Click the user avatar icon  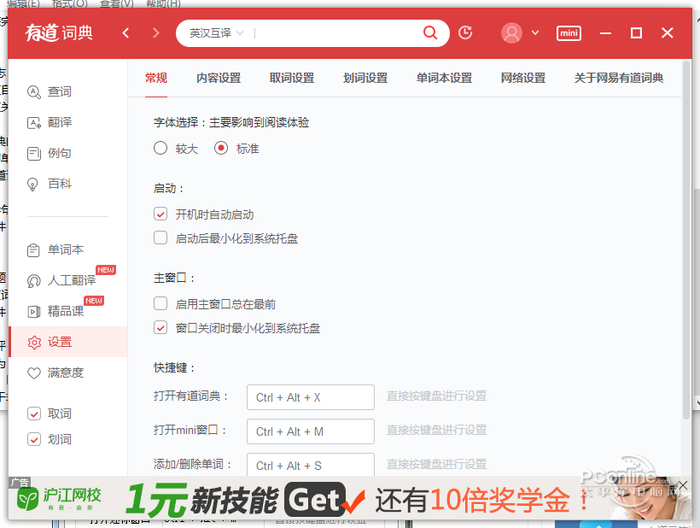512,33
